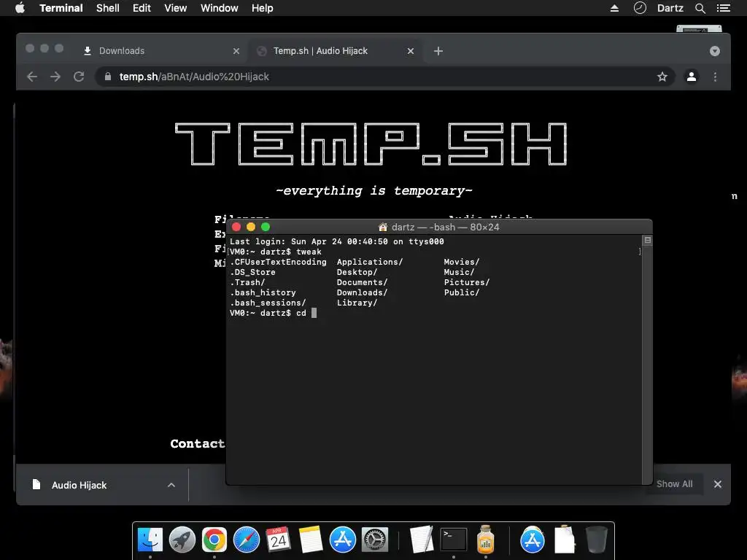Click Terminal scroll-to-marks icon at top right

coord(648,240)
